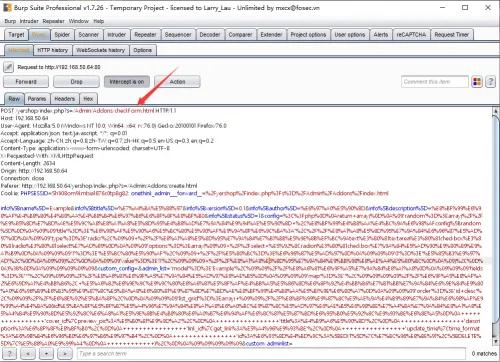Switch to the Decoder tab
Screen dimensions: 500x362
(210, 35)
